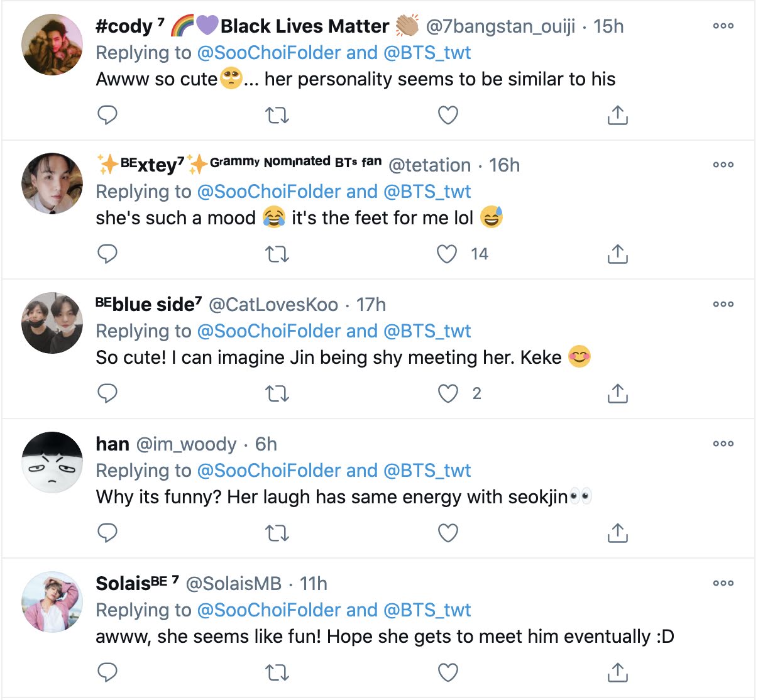Reply to Solais's tweet
Viewport: 758px width, 700px height.
[107, 673]
